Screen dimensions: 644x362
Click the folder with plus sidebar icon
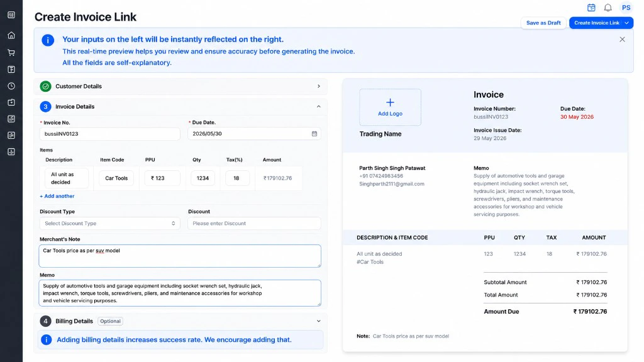11,102
